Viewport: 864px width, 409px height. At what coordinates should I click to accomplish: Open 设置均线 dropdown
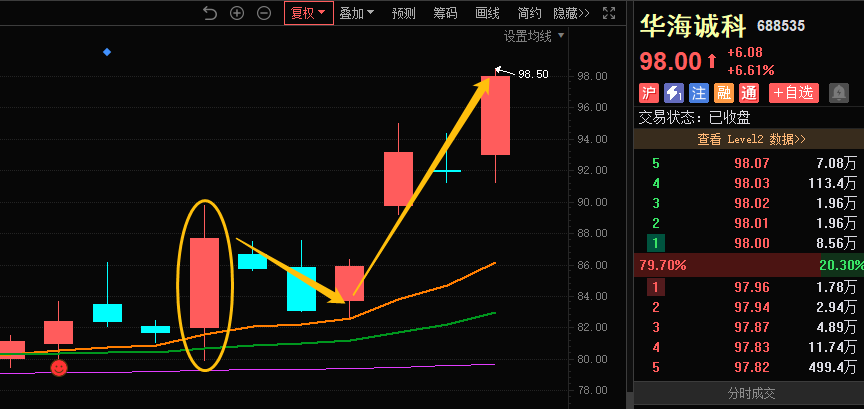coord(534,36)
